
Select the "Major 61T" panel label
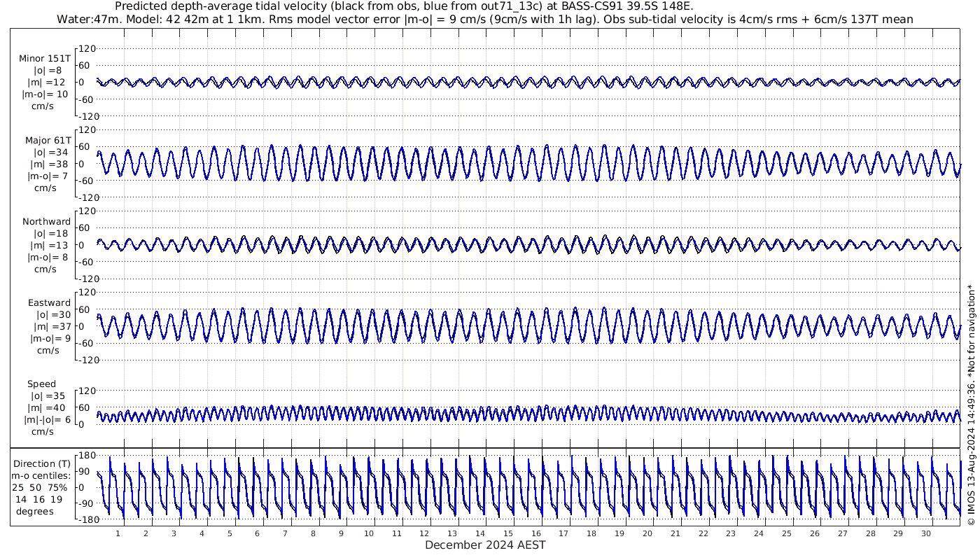coord(48,141)
